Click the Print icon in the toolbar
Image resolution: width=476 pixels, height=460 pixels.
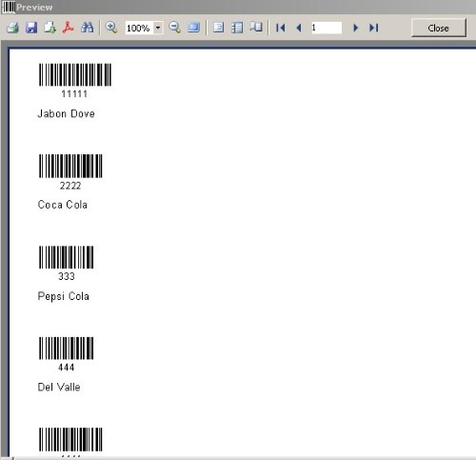point(13,28)
